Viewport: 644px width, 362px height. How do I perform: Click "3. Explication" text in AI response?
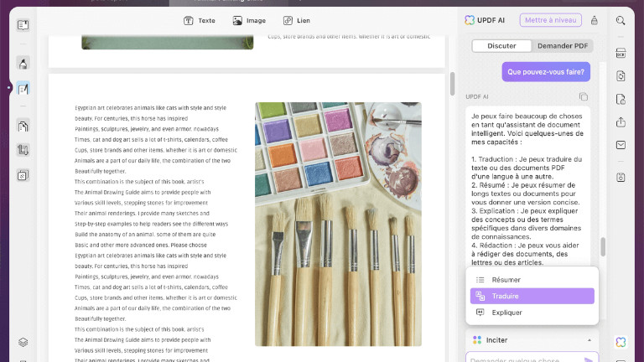coord(494,210)
